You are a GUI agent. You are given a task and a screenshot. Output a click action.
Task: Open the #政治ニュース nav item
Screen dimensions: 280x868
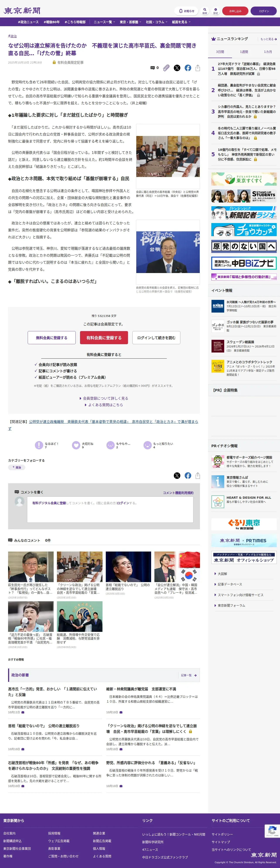pyautogui.click(x=28, y=22)
